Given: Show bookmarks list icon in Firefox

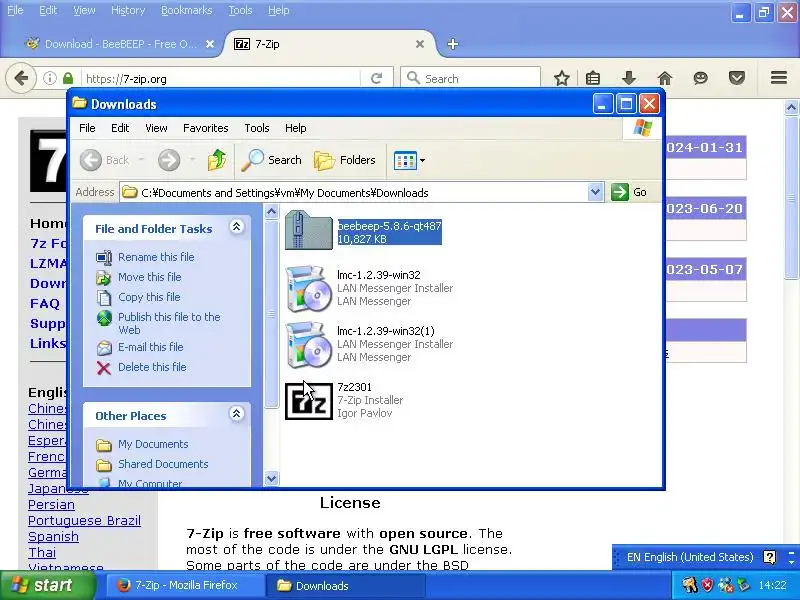Looking at the screenshot, I should point(593,78).
